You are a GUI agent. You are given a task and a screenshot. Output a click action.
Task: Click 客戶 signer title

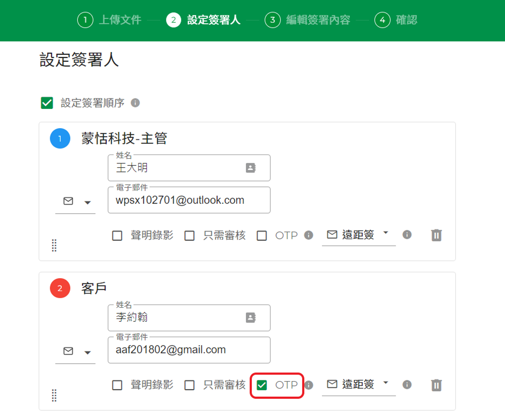pos(94,288)
